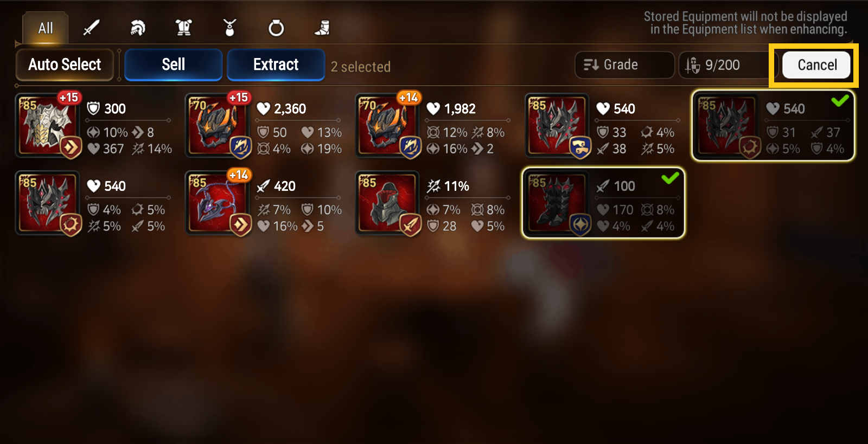
Task: Open the Grade sort dropdown
Action: [624, 65]
